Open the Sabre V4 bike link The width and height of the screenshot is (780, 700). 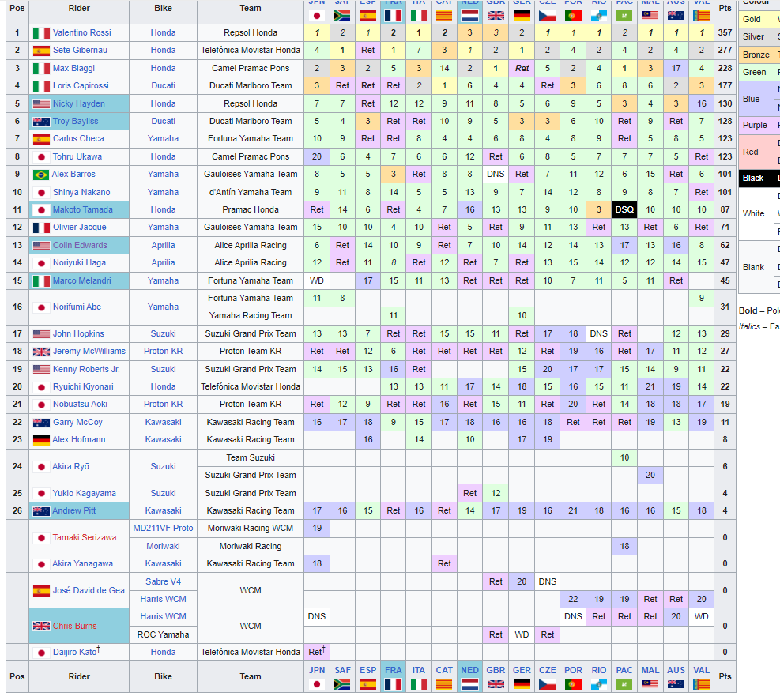pos(163,581)
